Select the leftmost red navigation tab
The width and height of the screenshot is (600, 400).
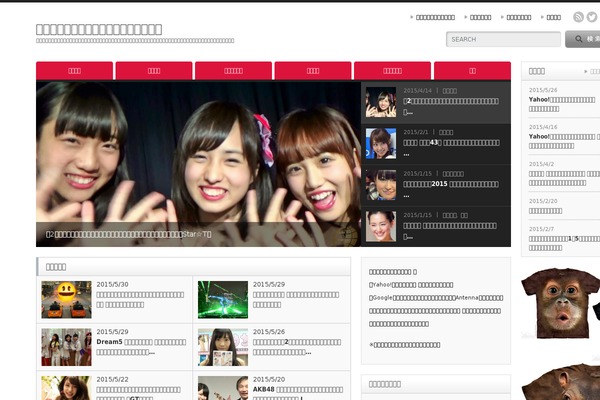(x=74, y=71)
